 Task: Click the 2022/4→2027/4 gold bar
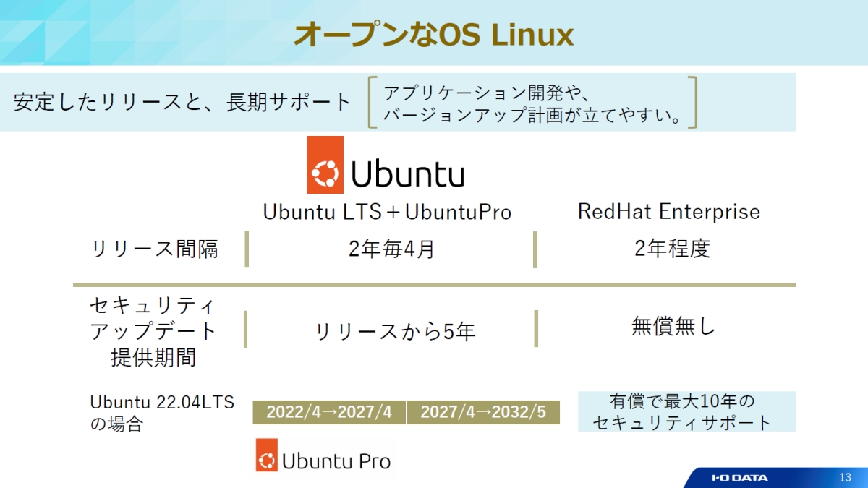[x=328, y=411]
